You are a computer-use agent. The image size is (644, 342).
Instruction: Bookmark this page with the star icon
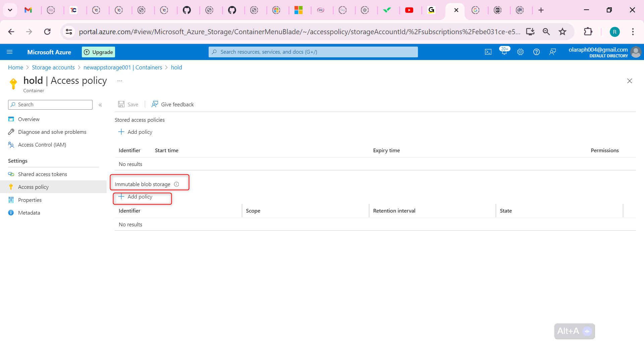[x=562, y=32]
